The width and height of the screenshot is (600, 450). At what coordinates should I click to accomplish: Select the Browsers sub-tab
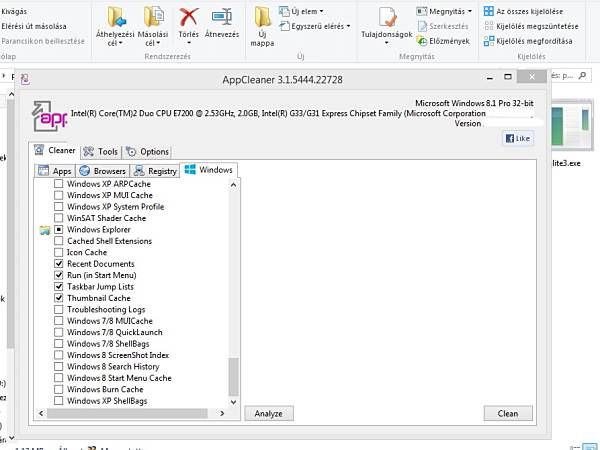click(x=103, y=171)
